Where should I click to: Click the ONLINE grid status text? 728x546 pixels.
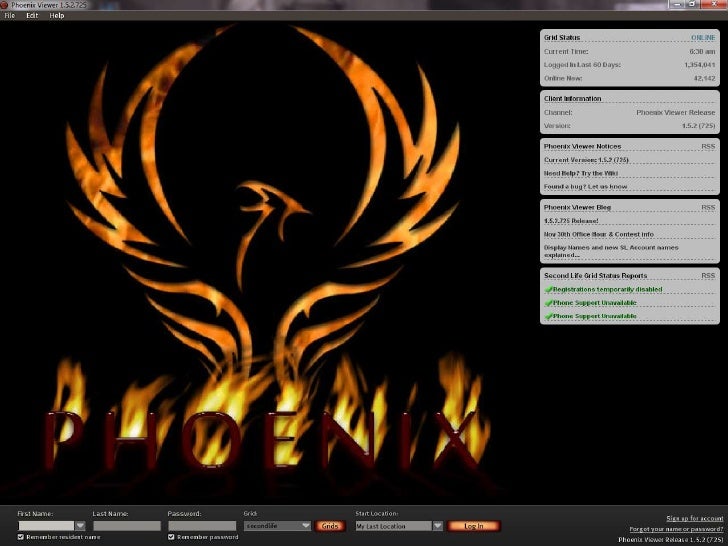703,38
